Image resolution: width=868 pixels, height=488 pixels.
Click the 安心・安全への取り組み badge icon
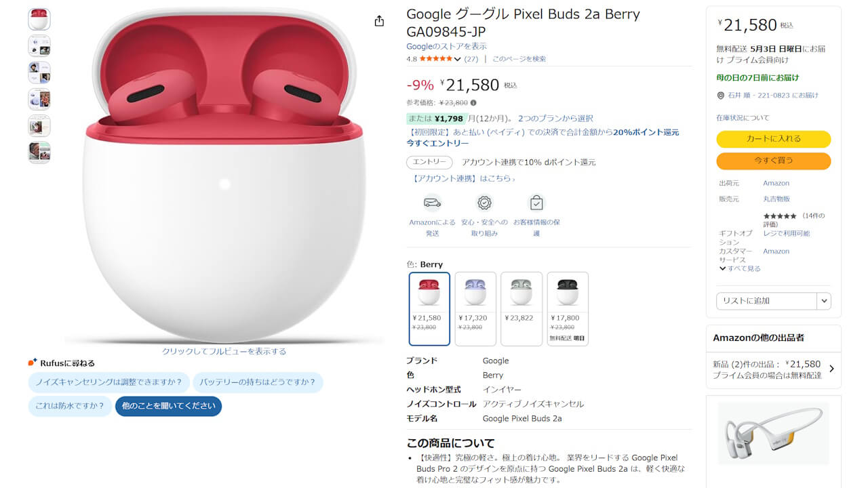(484, 202)
